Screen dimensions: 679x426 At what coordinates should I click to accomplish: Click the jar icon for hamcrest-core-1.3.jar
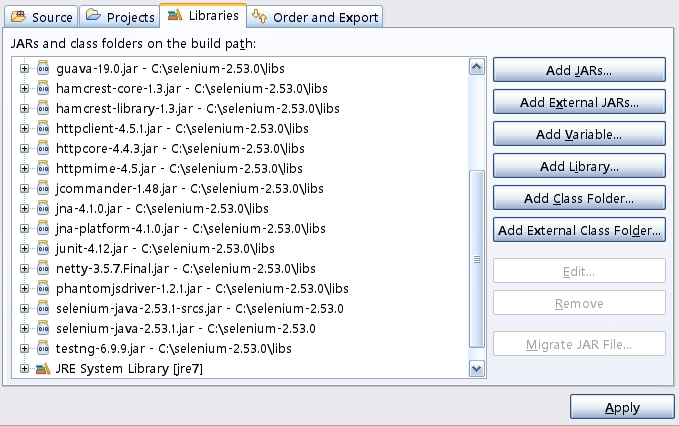tap(43, 88)
